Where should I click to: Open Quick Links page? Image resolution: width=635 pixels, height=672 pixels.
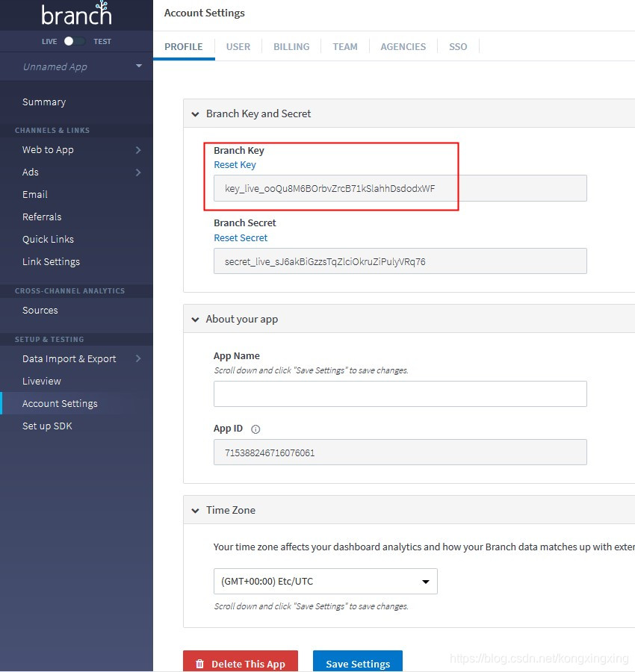coord(48,239)
